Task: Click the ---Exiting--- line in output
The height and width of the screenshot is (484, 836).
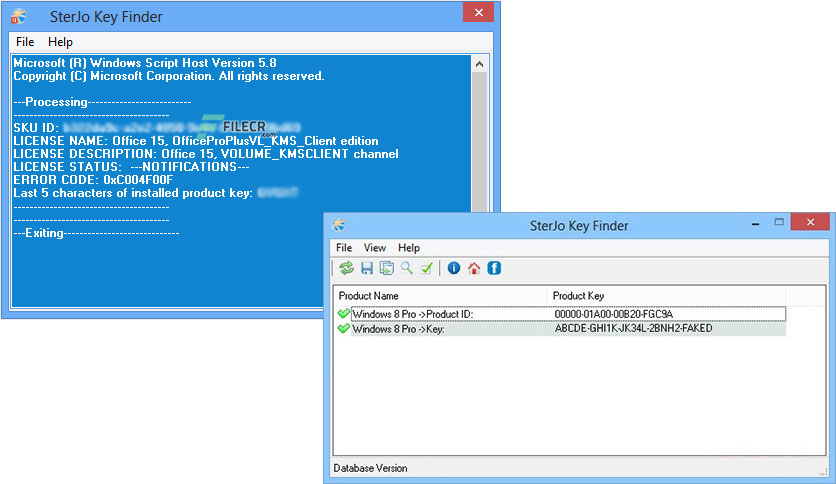Action: point(97,233)
